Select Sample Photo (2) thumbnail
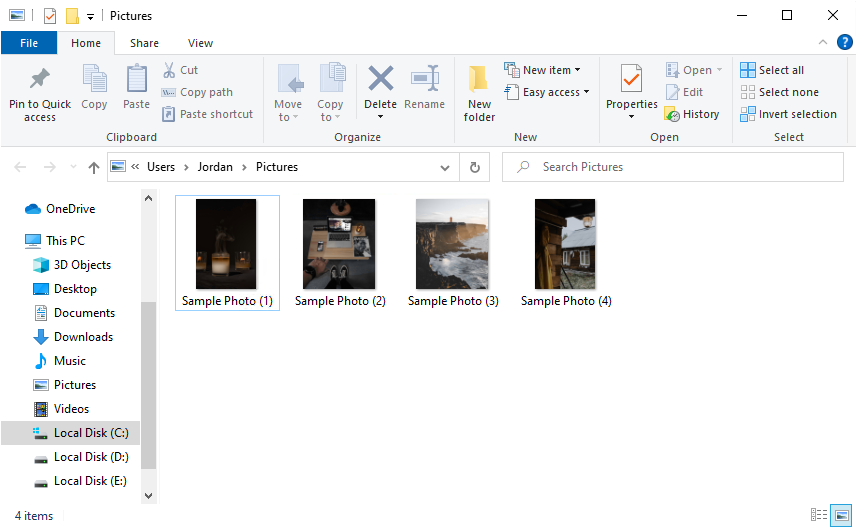Screen dimensions: 856x527 tap(339, 244)
